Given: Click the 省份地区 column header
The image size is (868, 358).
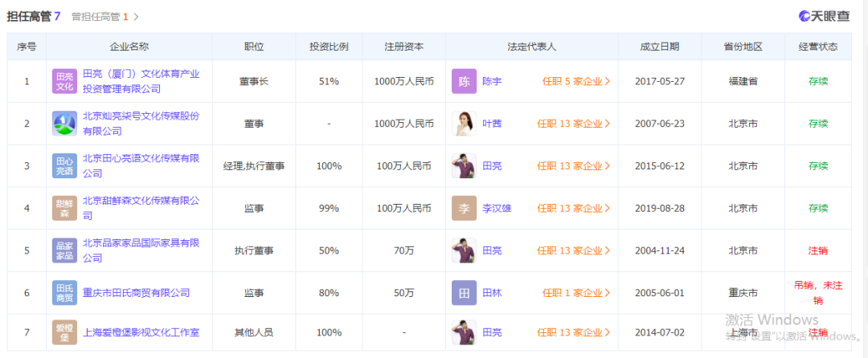Looking at the screenshot, I should tap(743, 47).
